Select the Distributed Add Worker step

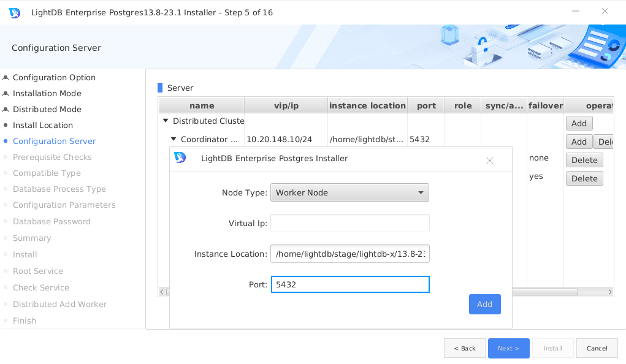pos(60,304)
